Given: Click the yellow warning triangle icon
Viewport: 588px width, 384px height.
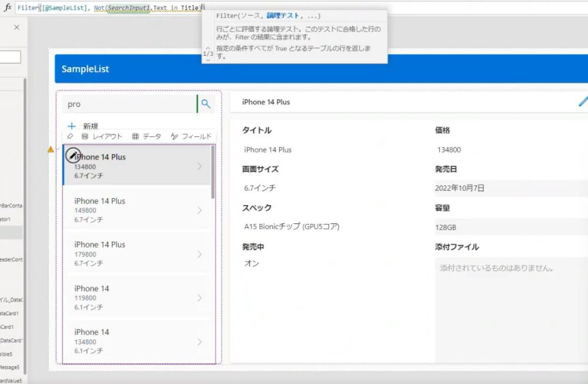Looking at the screenshot, I should pos(51,149).
